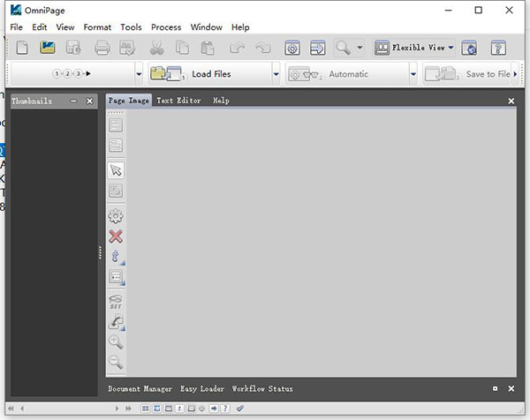Click the Undo arrow icon
This screenshot has height=420, width=530.
pos(237,48)
